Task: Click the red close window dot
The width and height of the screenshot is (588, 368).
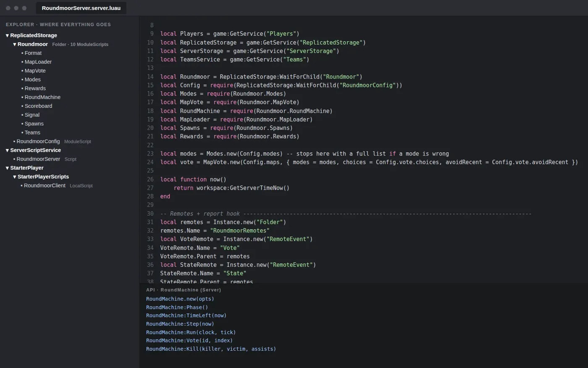Action: tap(8, 8)
